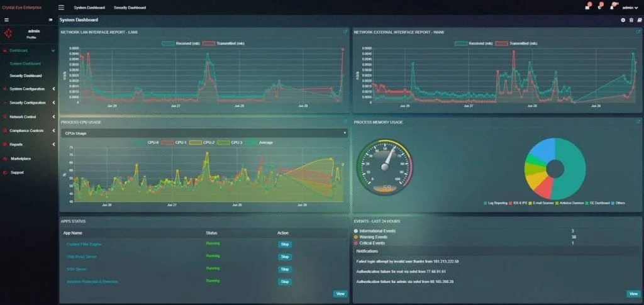This screenshot has height=305, width=644.
Task: Click the sidebar logout arrow icon
Action: coord(50,20)
